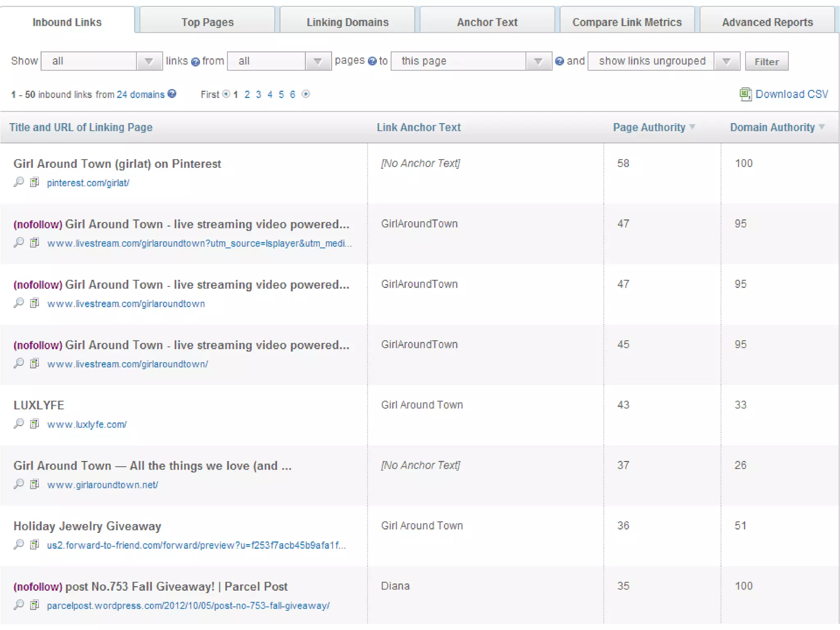Viewport: 840px width, 630px height.
Task: Open the parcelpost.wordpress.com giveaway link
Action: [188, 606]
